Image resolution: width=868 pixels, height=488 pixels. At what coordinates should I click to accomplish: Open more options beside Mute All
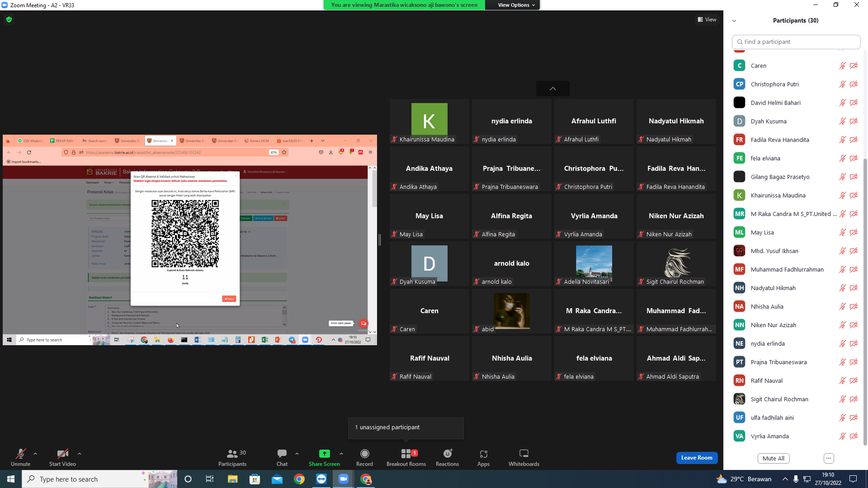click(x=829, y=458)
